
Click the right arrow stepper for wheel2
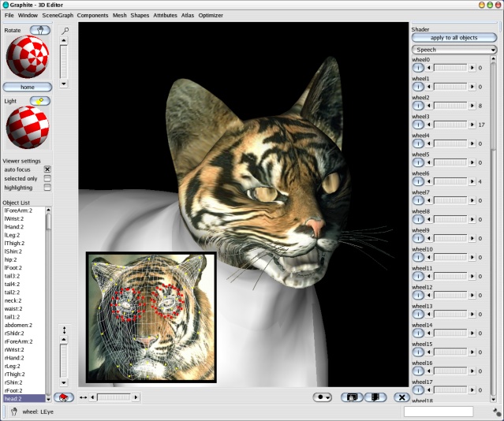click(472, 106)
